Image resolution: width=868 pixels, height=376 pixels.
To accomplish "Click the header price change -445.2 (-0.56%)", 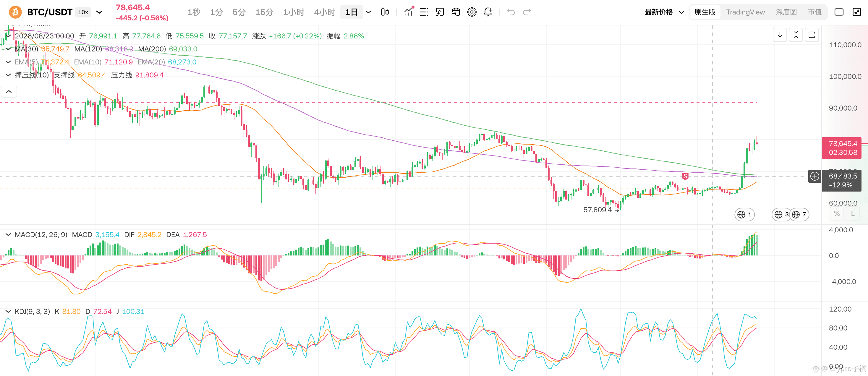I will (x=142, y=18).
